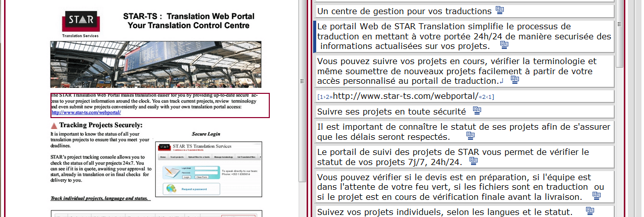The image size is (644, 217).
Task: Click the highlighted paragraph 'The STAR Translation Web Portal makes'
Action: click(x=160, y=105)
